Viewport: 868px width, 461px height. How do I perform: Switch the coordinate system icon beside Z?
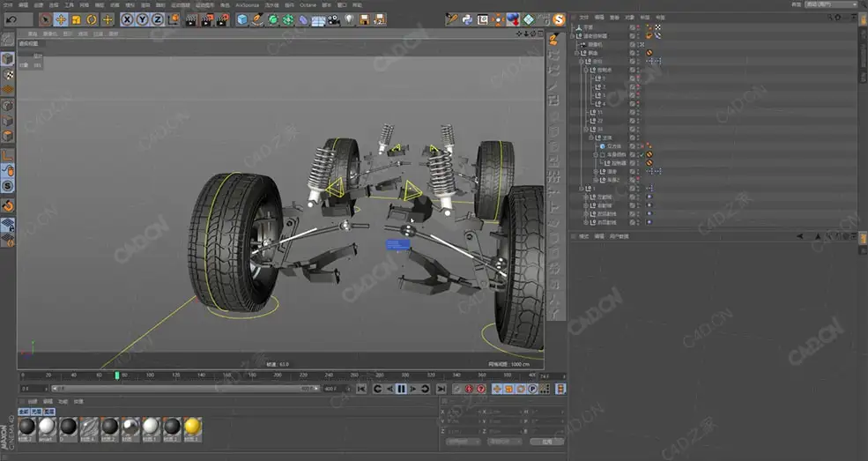[174, 20]
